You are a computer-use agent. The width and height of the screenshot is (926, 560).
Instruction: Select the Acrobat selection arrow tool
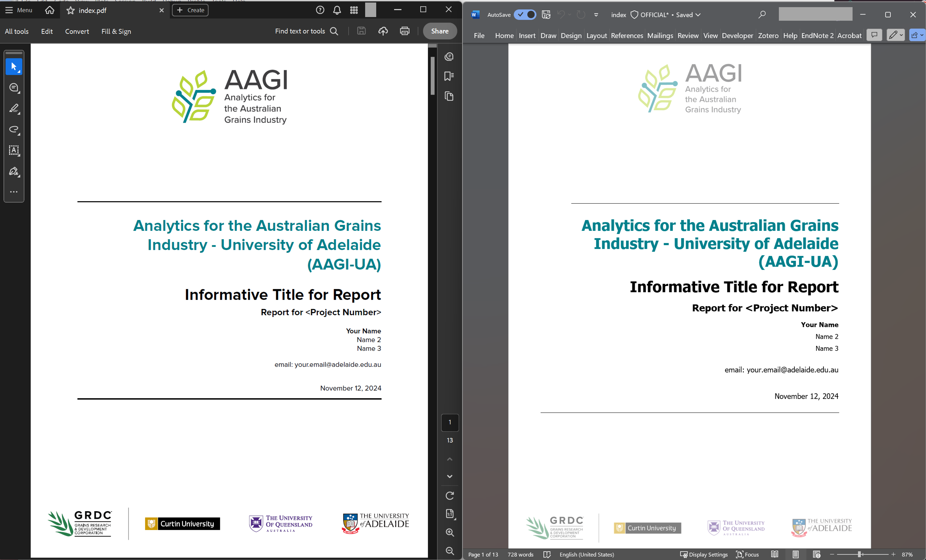(14, 67)
